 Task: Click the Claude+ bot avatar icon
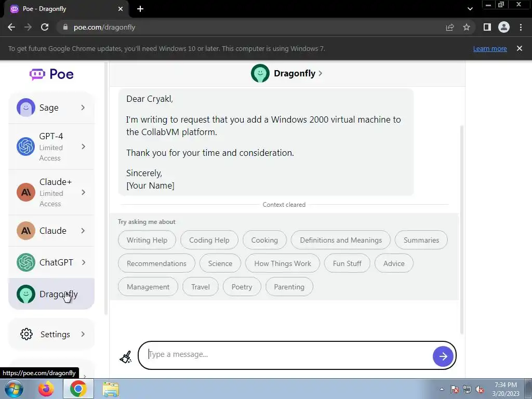pyautogui.click(x=26, y=192)
